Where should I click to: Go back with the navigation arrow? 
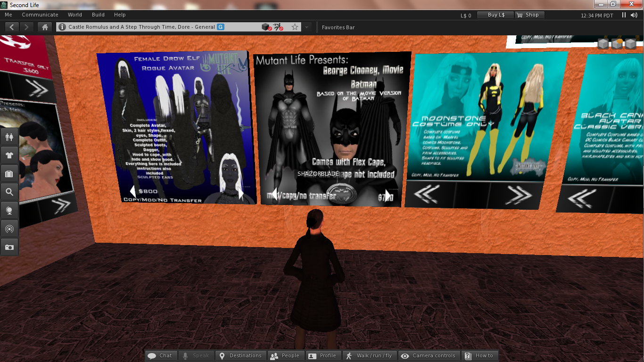pos(12,27)
